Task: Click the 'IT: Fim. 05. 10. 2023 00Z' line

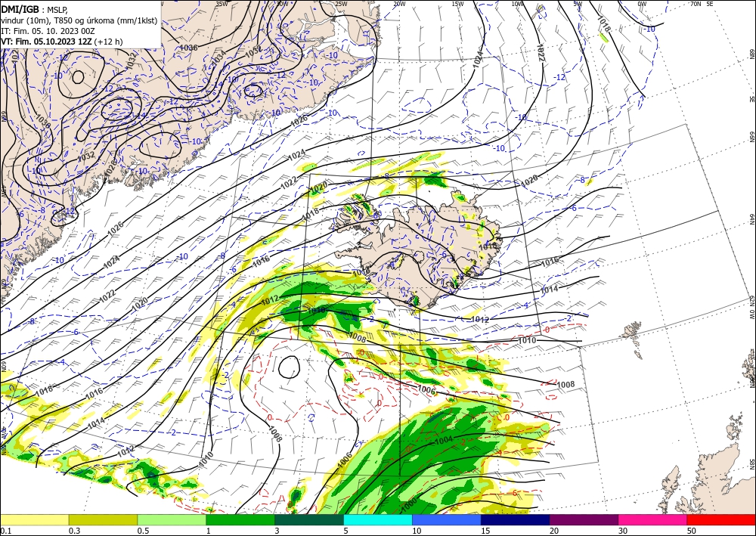Action: tap(48, 31)
